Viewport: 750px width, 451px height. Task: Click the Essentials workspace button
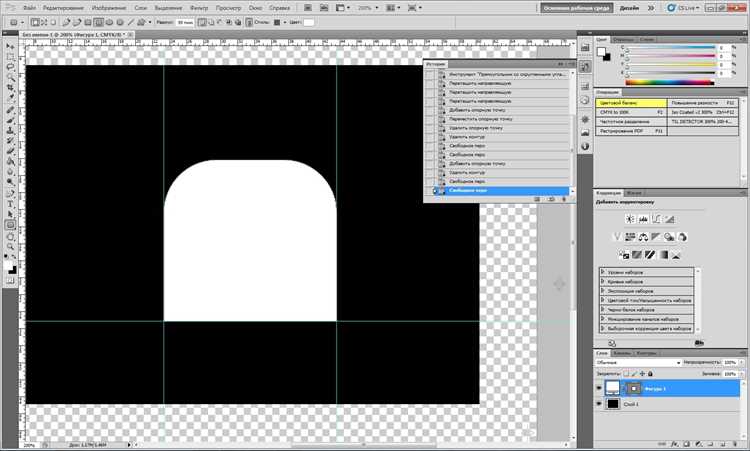pyautogui.click(x=577, y=8)
